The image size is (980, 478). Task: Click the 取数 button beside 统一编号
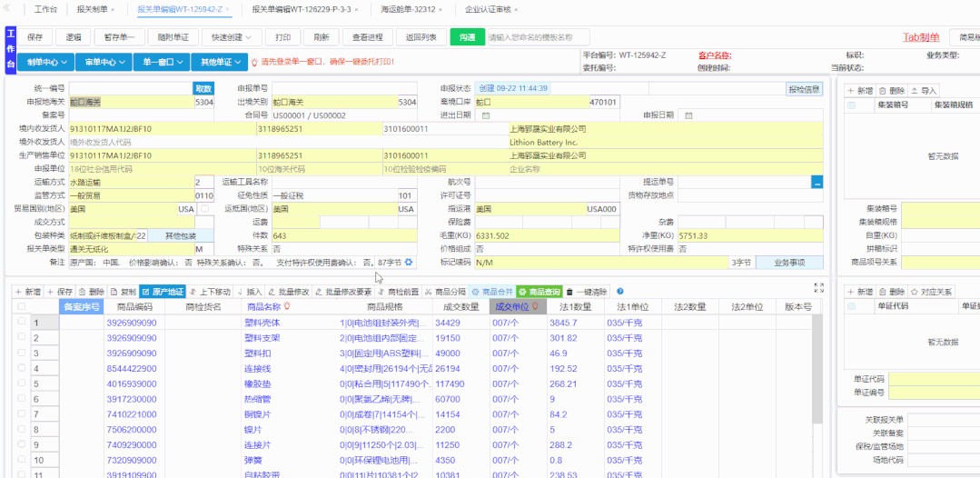coord(203,89)
